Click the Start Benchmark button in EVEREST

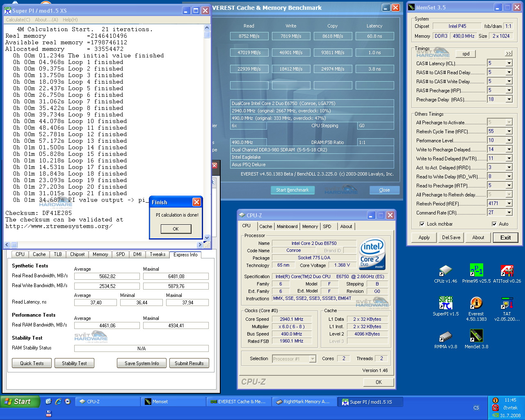point(292,190)
